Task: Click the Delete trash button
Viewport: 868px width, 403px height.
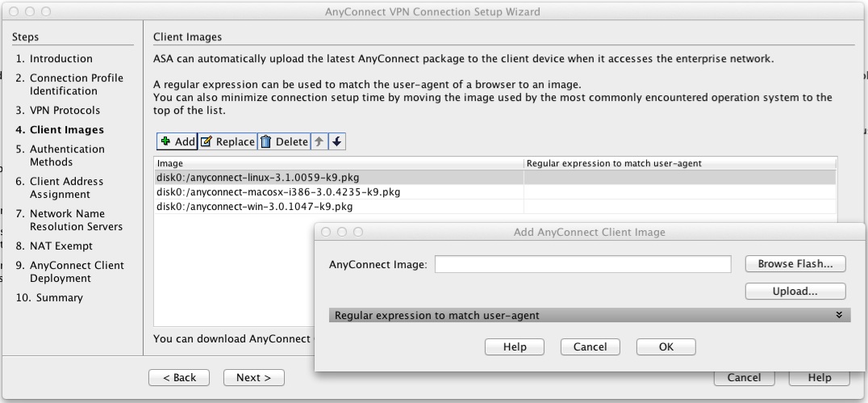Action: 284,141
